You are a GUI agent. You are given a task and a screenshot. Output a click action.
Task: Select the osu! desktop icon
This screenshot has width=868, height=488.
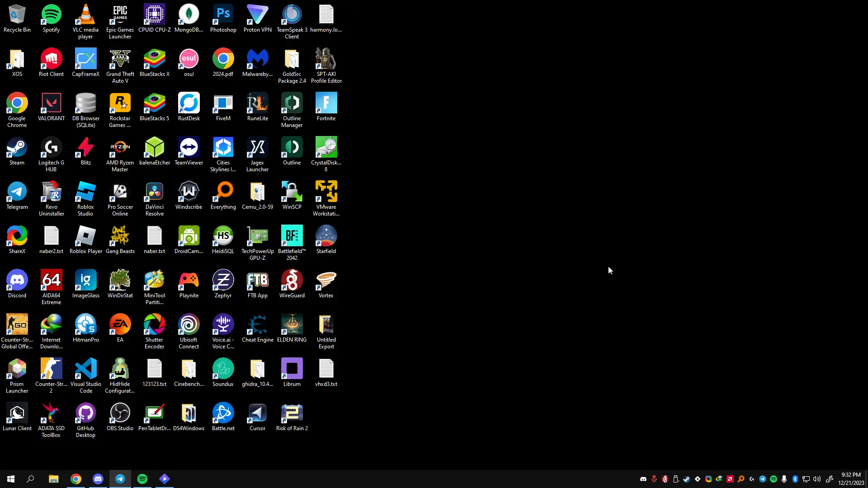coord(189,63)
